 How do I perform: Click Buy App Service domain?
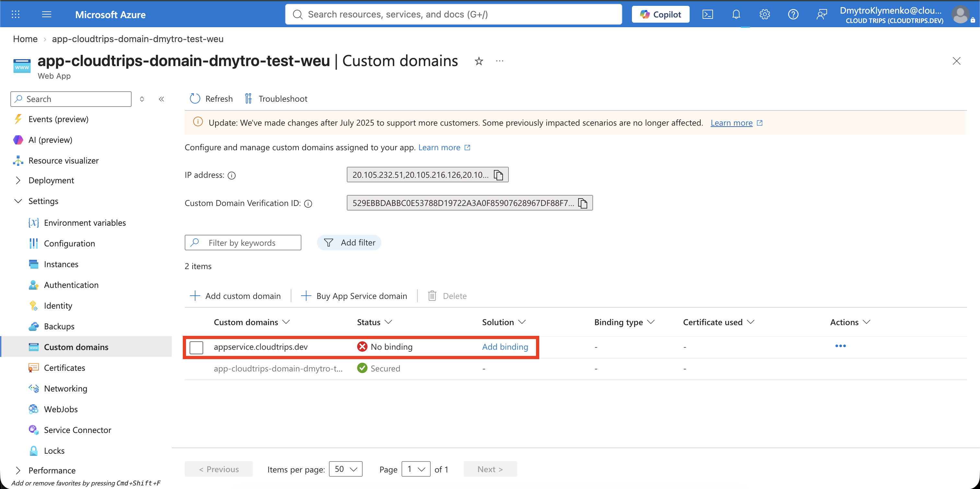coord(354,296)
